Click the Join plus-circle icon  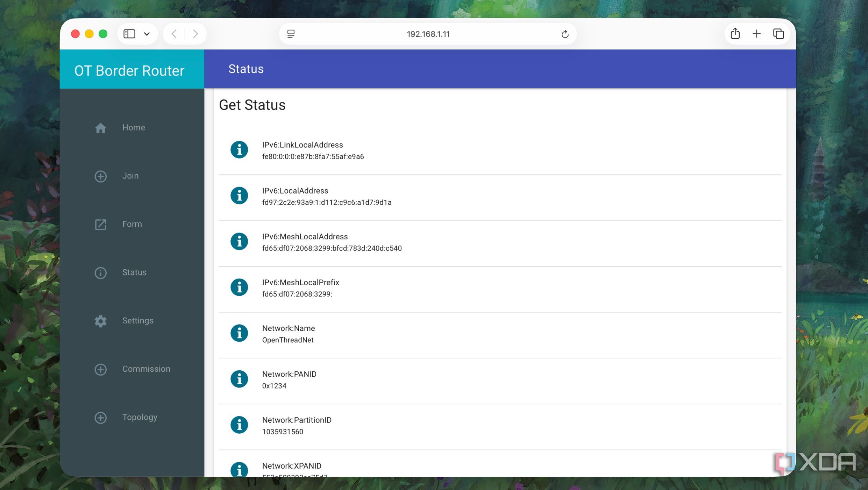[100, 176]
